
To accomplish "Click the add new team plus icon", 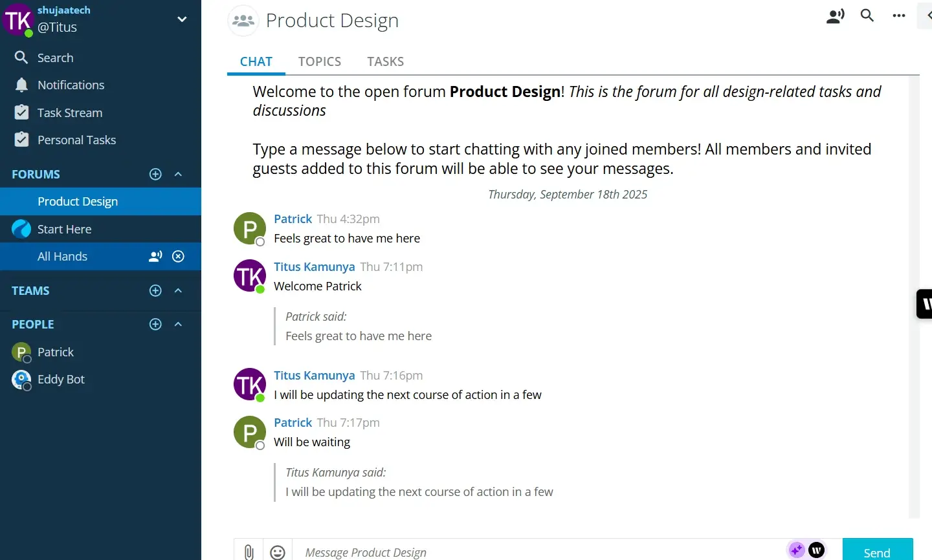I will pyautogui.click(x=155, y=290).
